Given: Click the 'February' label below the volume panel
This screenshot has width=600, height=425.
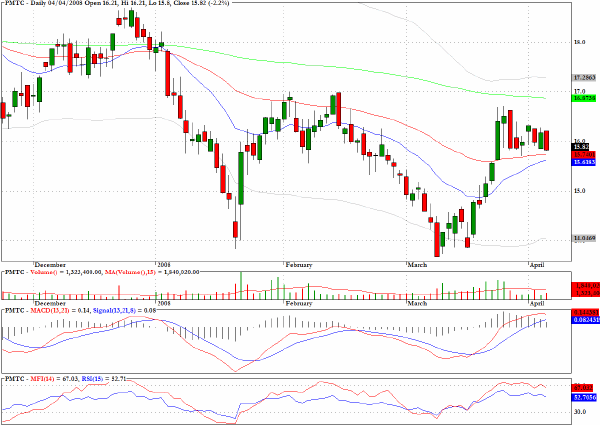Looking at the screenshot, I should pos(299,303).
